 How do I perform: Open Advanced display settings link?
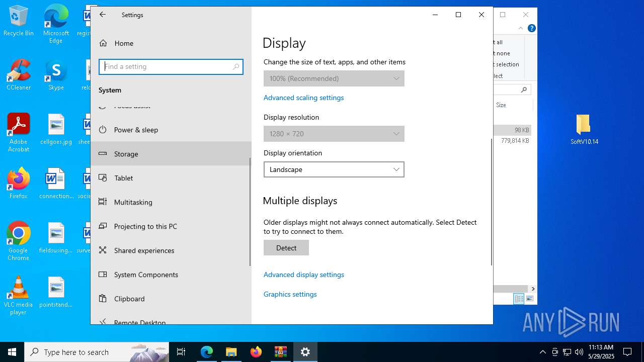click(x=303, y=275)
